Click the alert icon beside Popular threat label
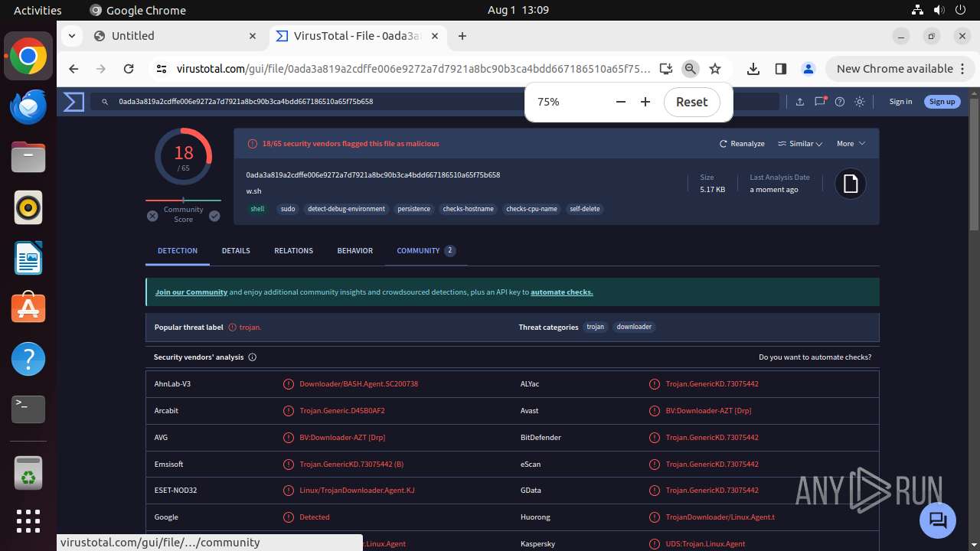Viewport: 980px width, 551px height. (x=233, y=328)
